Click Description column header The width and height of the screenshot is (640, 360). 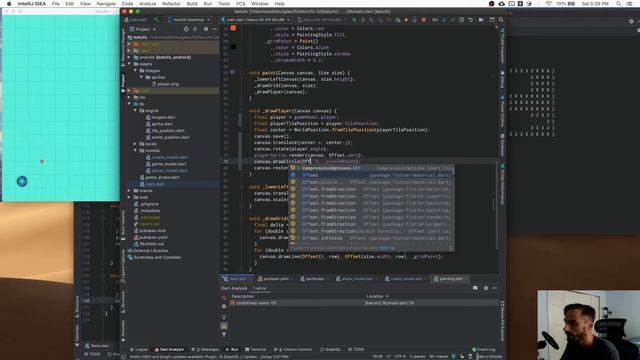coord(243,296)
